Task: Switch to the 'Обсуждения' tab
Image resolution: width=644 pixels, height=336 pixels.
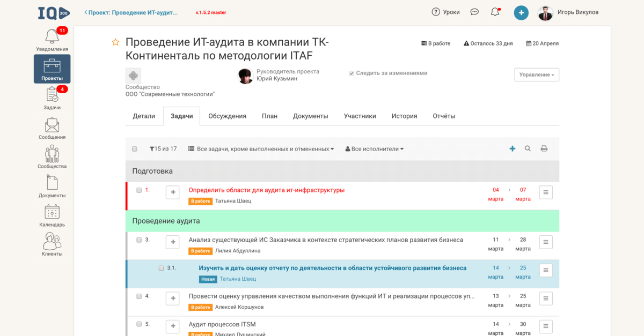Action: (x=227, y=116)
